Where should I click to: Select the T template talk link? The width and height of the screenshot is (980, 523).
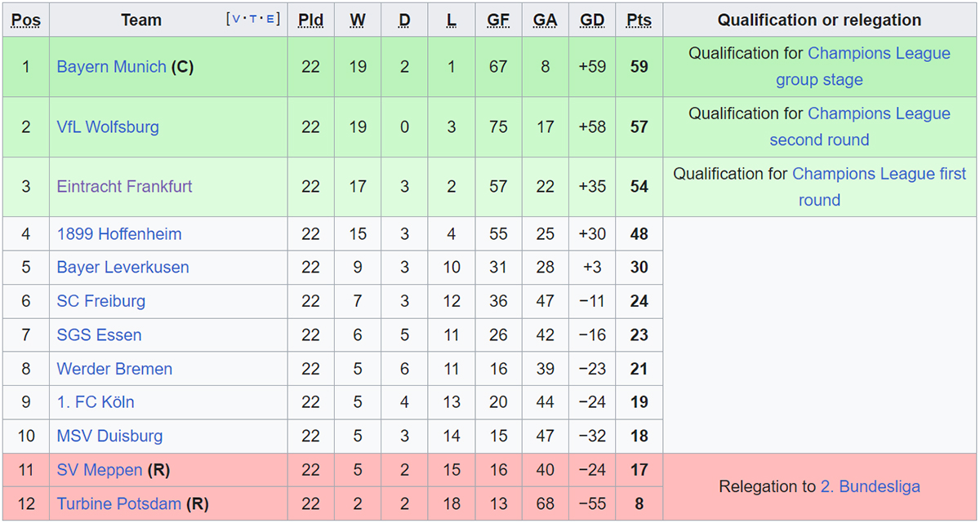pos(253,19)
